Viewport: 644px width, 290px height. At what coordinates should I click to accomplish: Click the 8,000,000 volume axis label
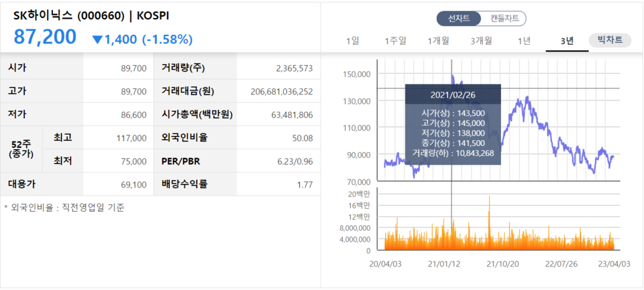356,228
